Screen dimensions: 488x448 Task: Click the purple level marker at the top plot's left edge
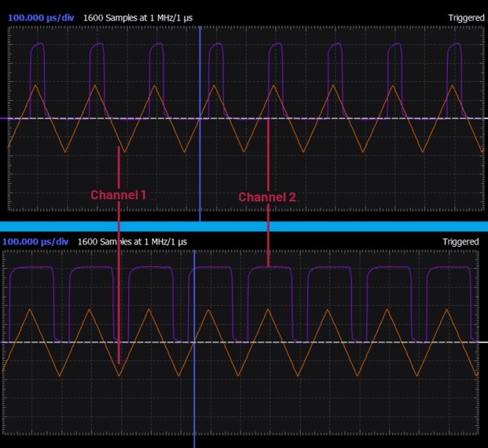click(x=3, y=118)
